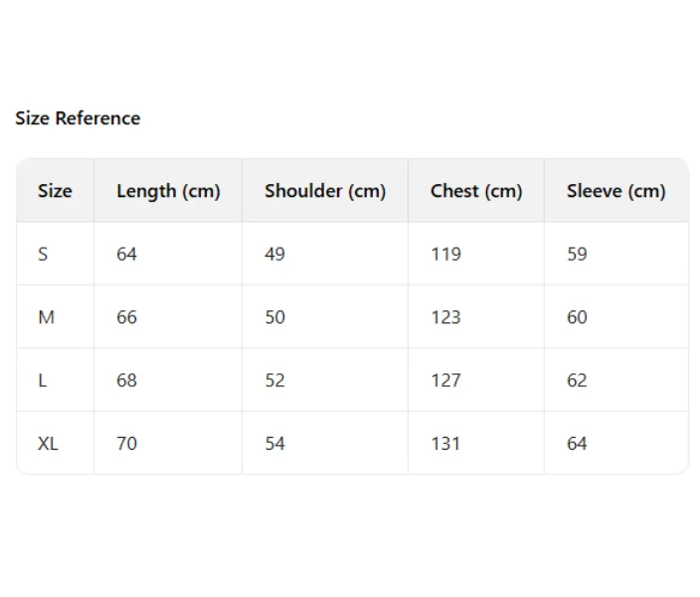The width and height of the screenshot is (700, 597).
Task: Select length value 66 in M row
Action: pos(126,317)
